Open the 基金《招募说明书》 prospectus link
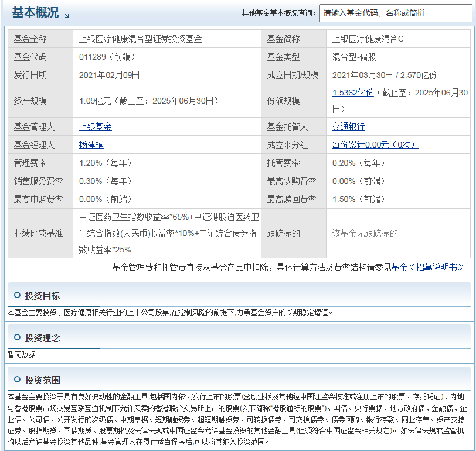Screen dimensions: 476x451 (428, 267)
